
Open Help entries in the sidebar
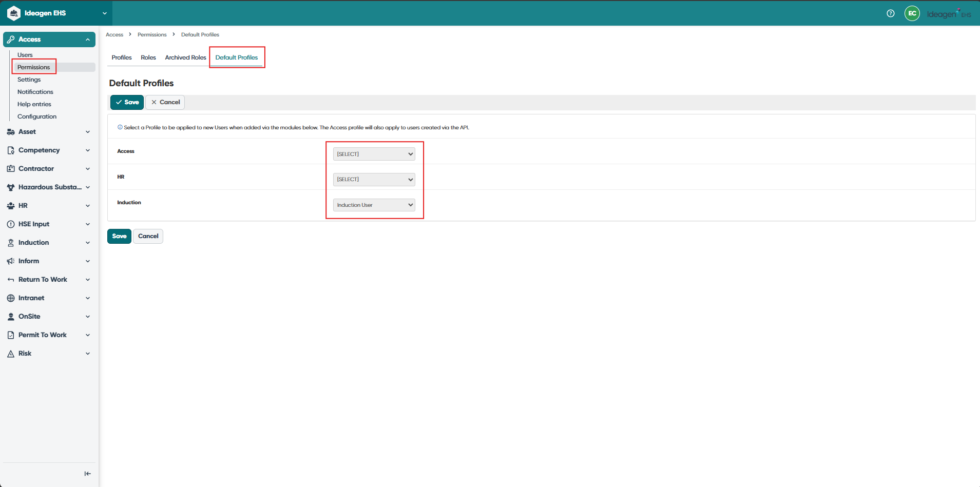point(34,104)
